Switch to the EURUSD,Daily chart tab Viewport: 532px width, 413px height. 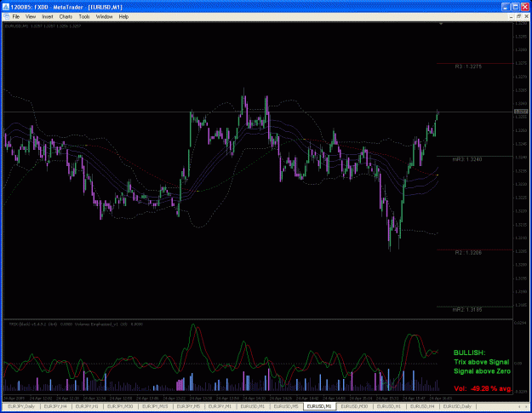457,406
